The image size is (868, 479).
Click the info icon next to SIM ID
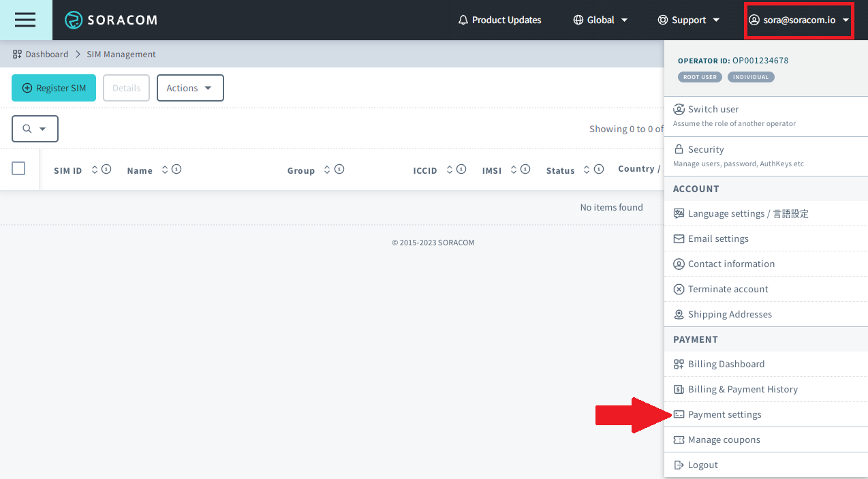[x=107, y=170]
